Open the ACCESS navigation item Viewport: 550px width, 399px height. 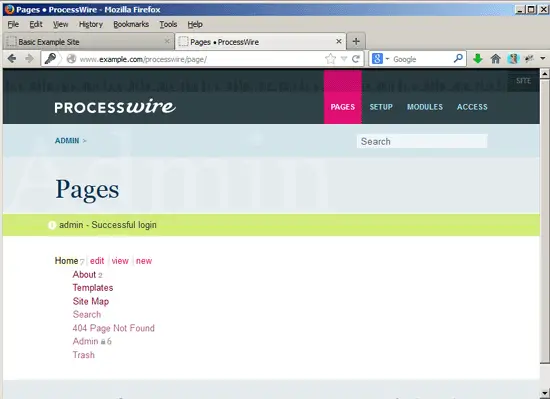coord(472,107)
